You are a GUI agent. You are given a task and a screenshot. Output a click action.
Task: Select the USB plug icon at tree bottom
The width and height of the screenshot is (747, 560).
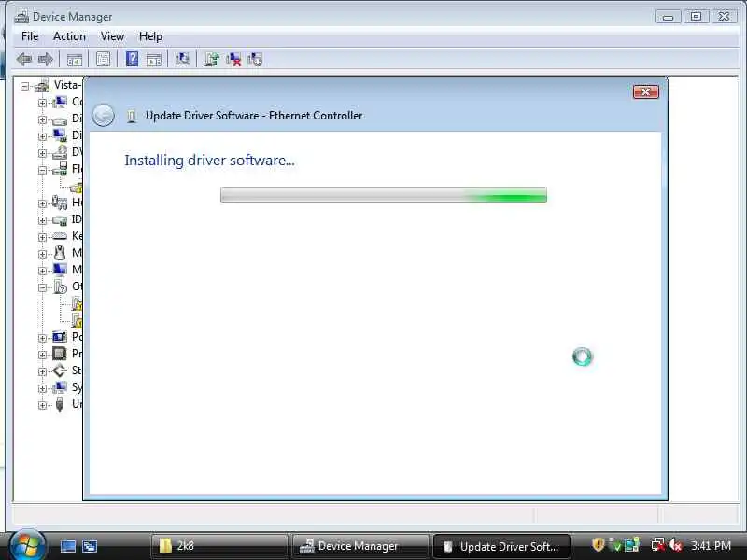(x=60, y=404)
